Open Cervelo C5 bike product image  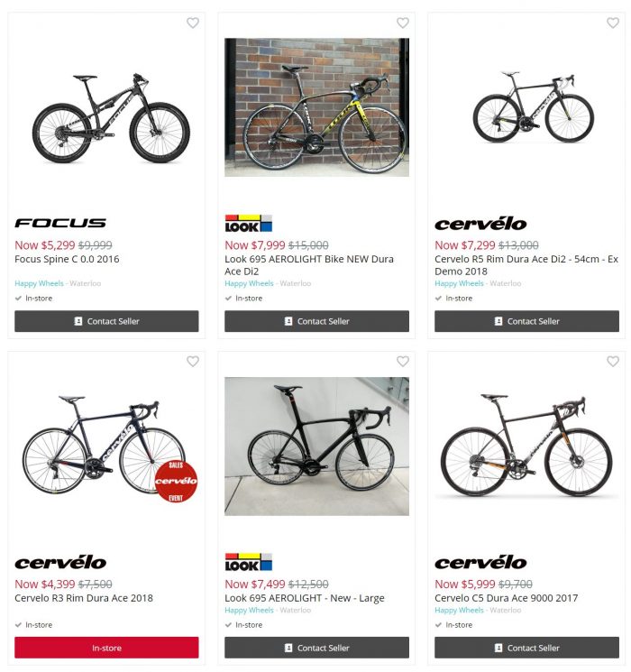click(527, 446)
